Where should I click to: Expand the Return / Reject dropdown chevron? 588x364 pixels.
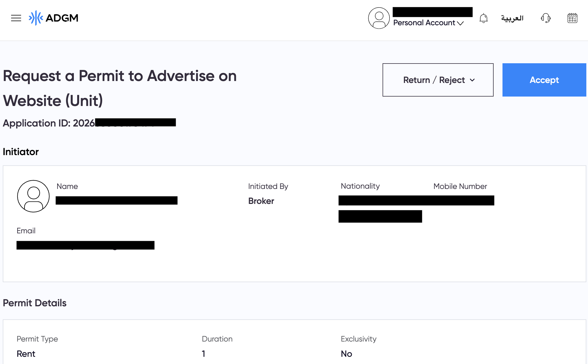pos(472,80)
